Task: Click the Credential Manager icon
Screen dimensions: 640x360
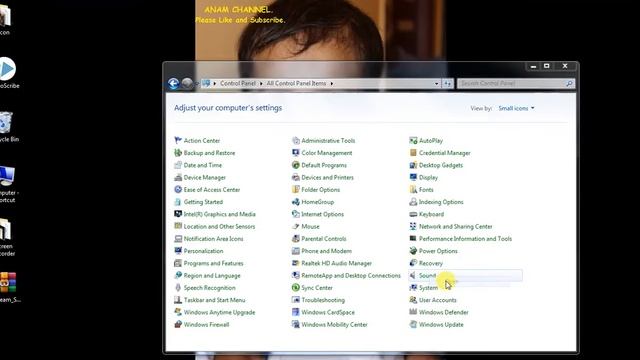Action: point(413,153)
